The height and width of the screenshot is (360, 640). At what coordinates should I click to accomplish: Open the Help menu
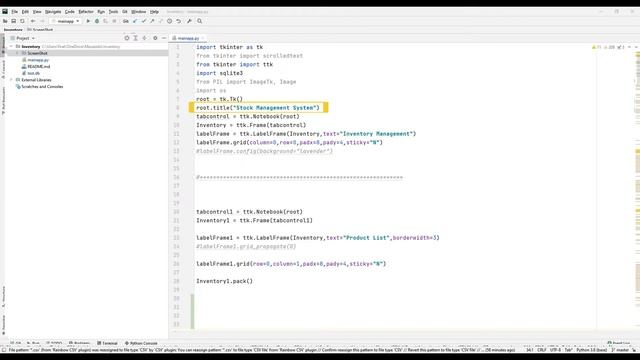tap(154, 12)
